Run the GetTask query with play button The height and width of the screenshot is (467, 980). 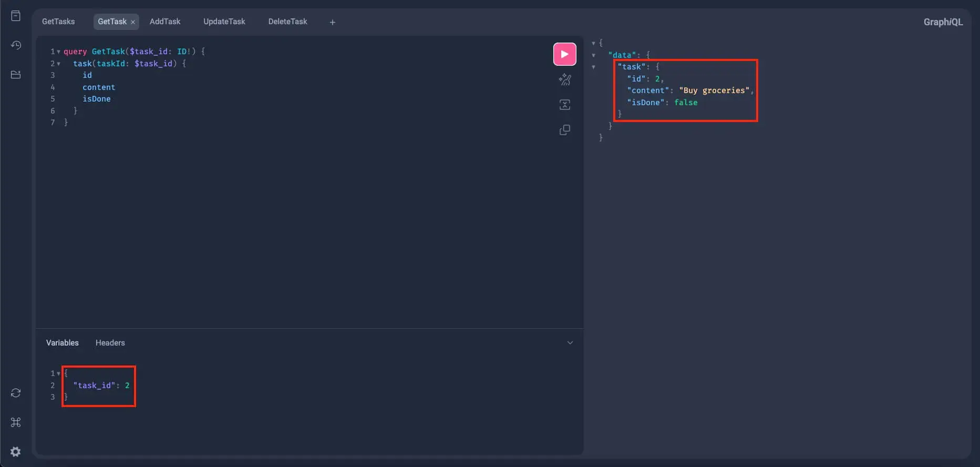pyautogui.click(x=564, y=54)
